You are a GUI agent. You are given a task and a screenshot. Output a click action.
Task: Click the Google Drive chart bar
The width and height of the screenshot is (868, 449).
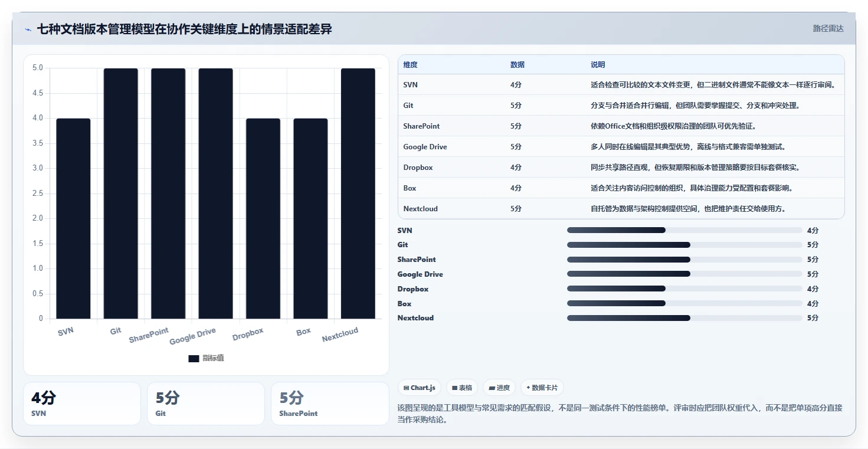pyautogui.click(x=215, y=194)
